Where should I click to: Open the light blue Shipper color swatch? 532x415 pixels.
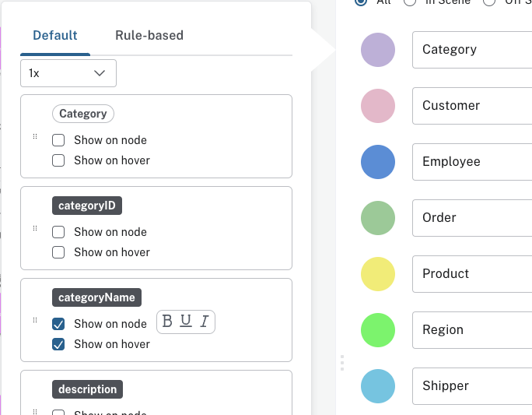378,385
